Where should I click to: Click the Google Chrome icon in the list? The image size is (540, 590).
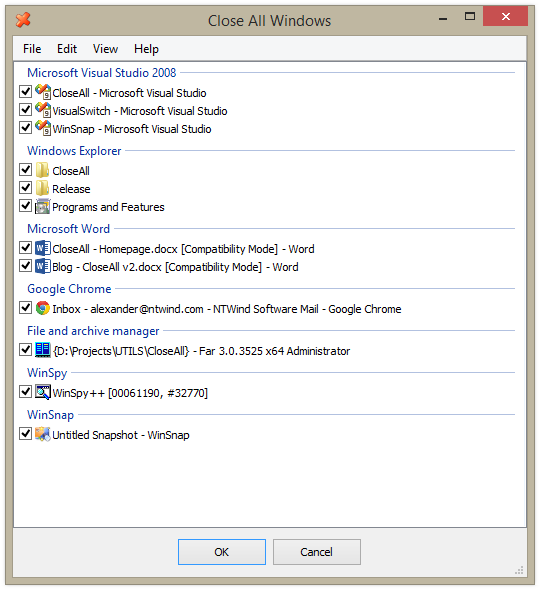point(43,308)
